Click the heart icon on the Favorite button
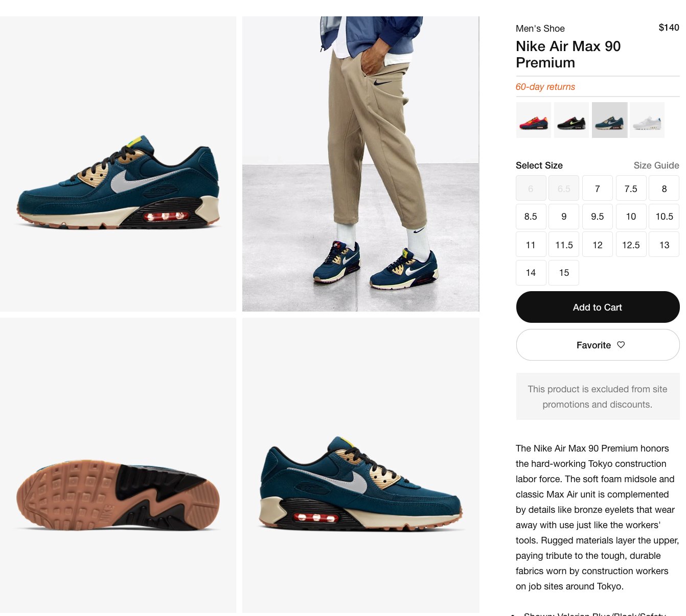The image size is (686, 616). pyautogui.click(x=621, y=345)
